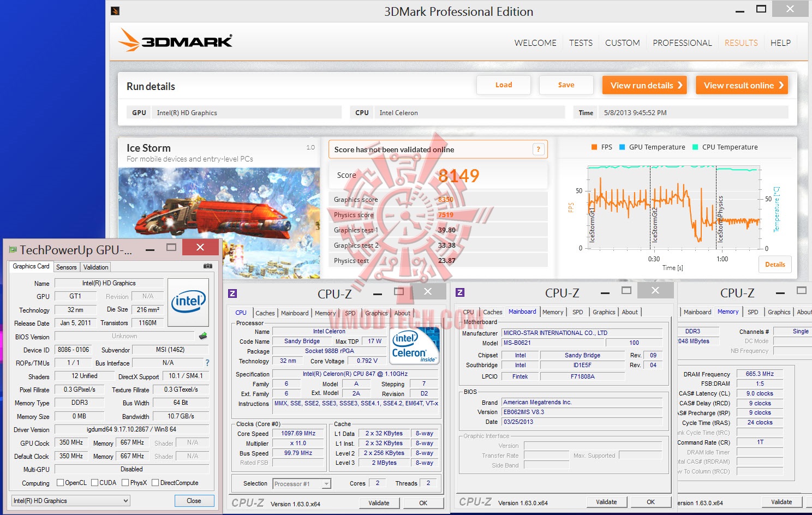The image size is (812, 515).
Task: Click the Physics score "7519"
Action: click(446, 215)
